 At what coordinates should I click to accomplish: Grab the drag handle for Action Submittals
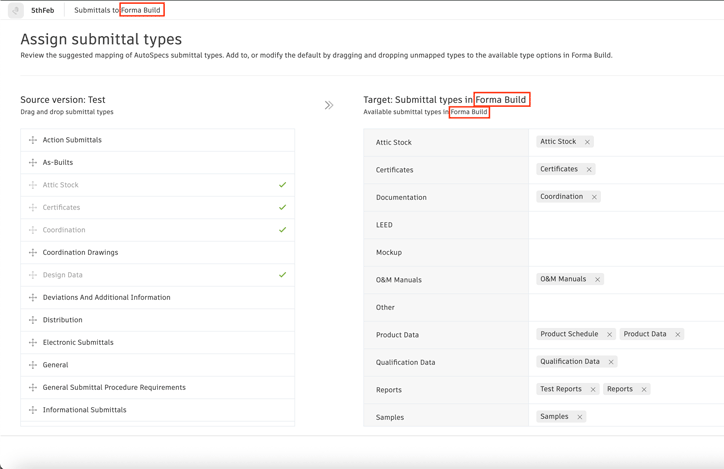point(33,140)
